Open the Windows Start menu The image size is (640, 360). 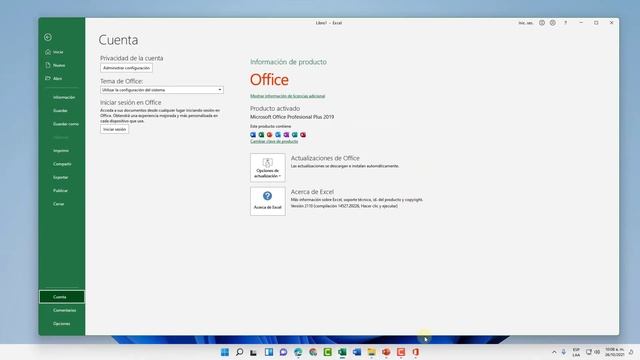[225, 352]
